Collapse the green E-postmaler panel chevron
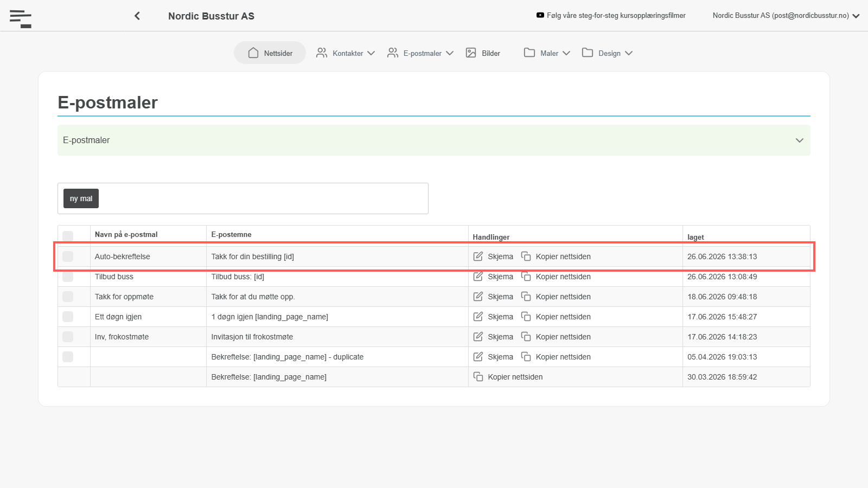868x488 pixels. click(800, 140)
